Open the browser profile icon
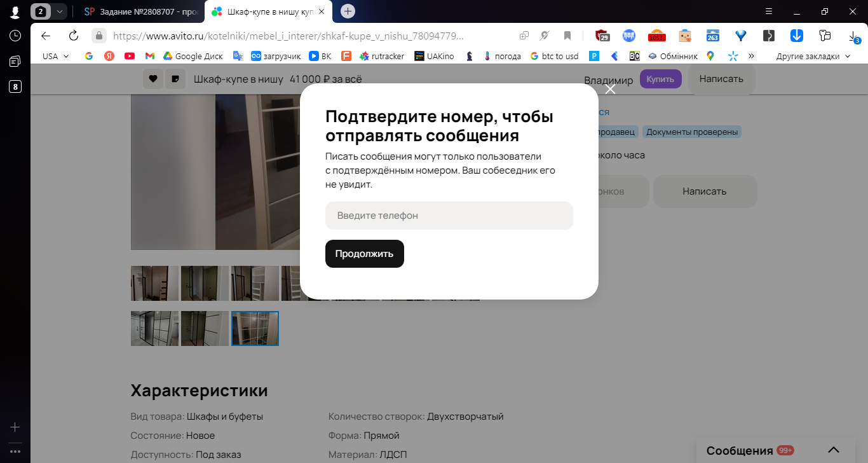Viewport: 868px width, 463px height. coord(15,11)
